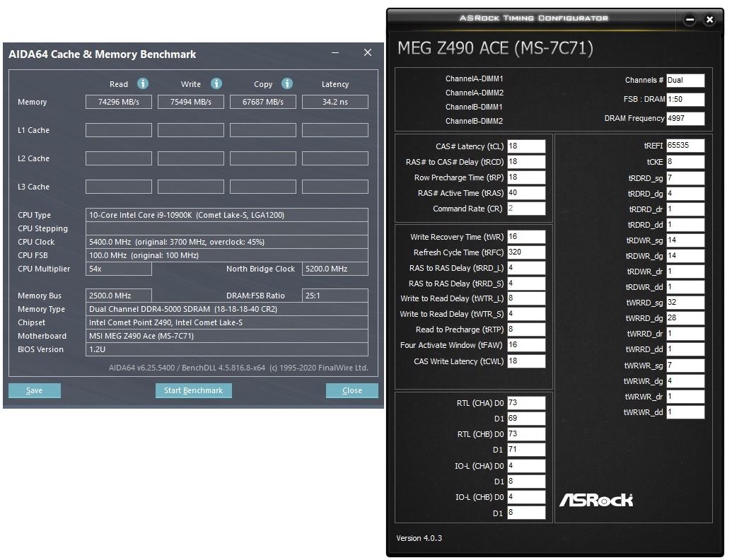Close the AIDA64 benchmark window via X
This screenshot has height=560, width=732.
click(x=368, y=53)
